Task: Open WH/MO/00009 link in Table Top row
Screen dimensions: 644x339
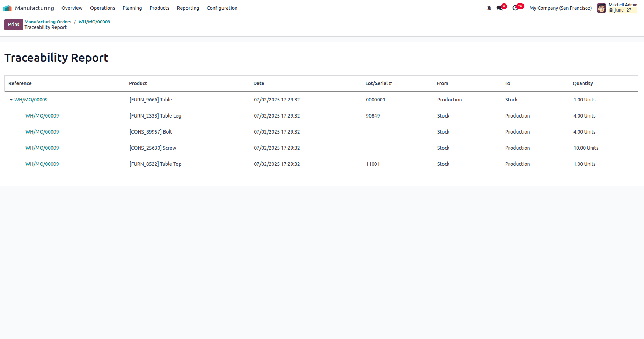Action: click(x=42, y=164)
